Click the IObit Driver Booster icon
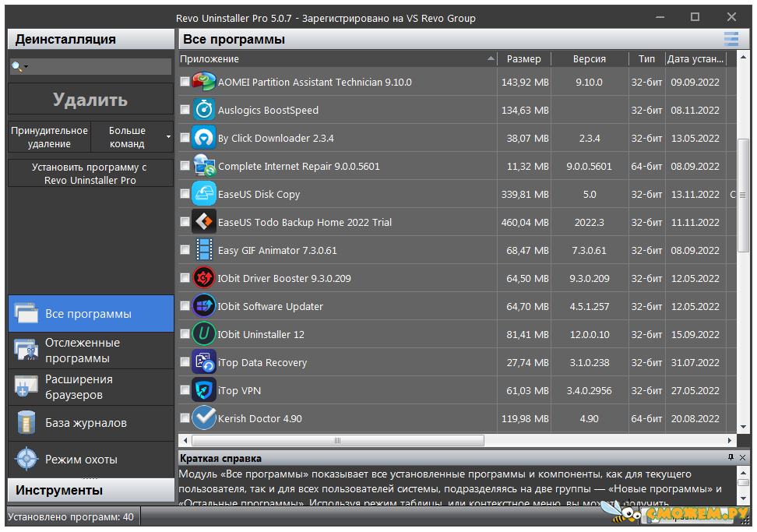The height and width of the screenshot is (532, 757). point(204,277)
